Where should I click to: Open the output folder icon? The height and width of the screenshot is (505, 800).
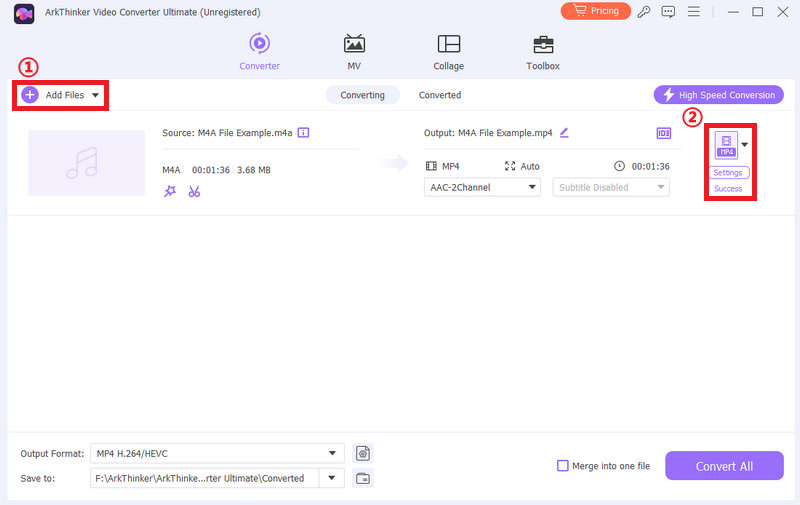363,478
